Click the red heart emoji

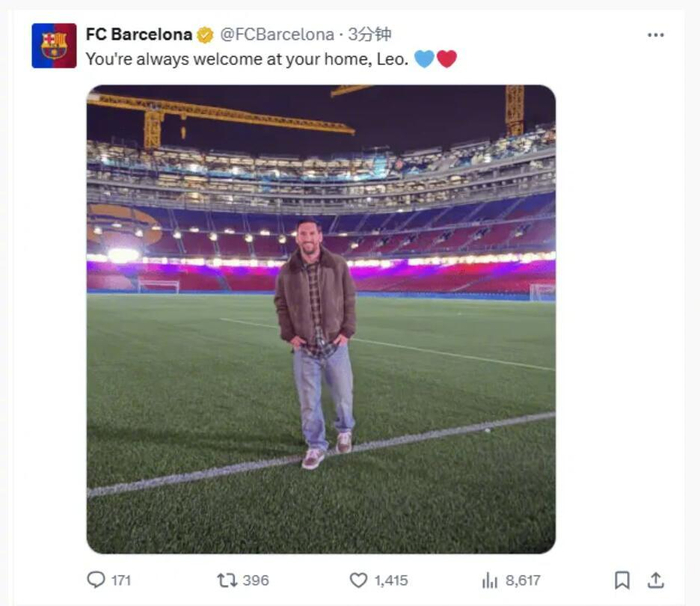coord(447,59)
